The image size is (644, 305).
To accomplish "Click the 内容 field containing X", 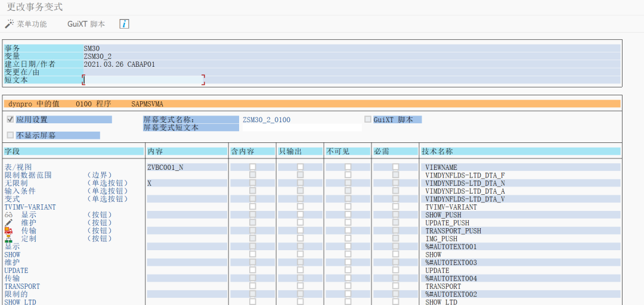I will pos(187,183).
